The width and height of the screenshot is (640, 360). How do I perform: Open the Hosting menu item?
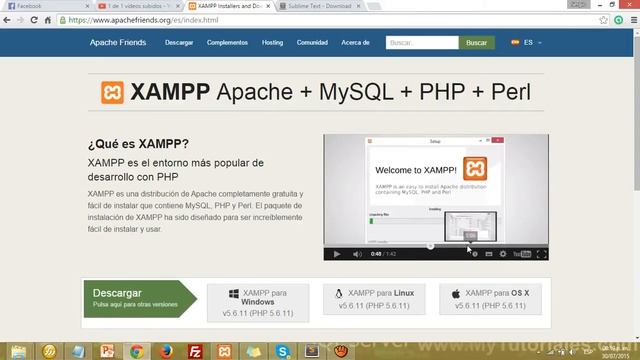click(x=272, y=42)
